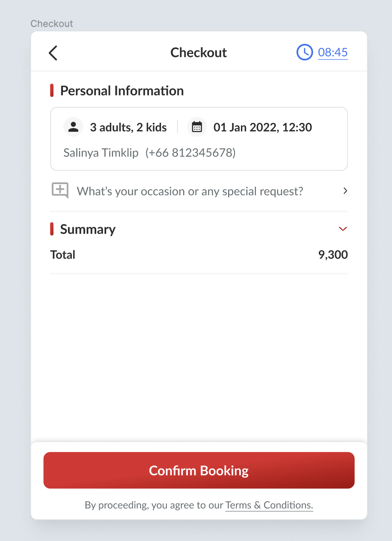The image size is (392, 541).
Task: Click the add special request icon
Action: [x=60, y=190]
